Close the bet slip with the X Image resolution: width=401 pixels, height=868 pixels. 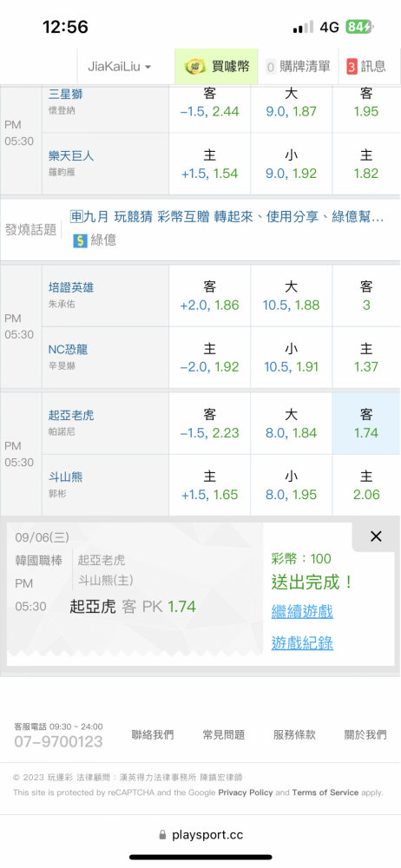click(x=376, y=536)
